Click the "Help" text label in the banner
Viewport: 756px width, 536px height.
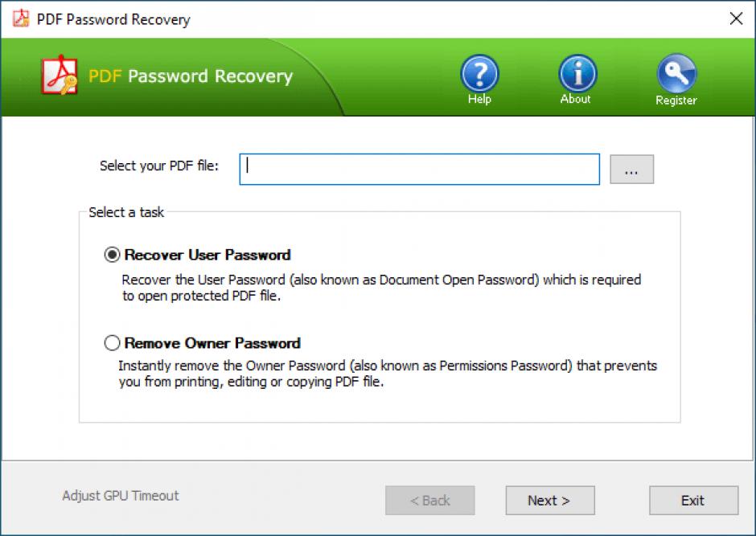(479, 100)
